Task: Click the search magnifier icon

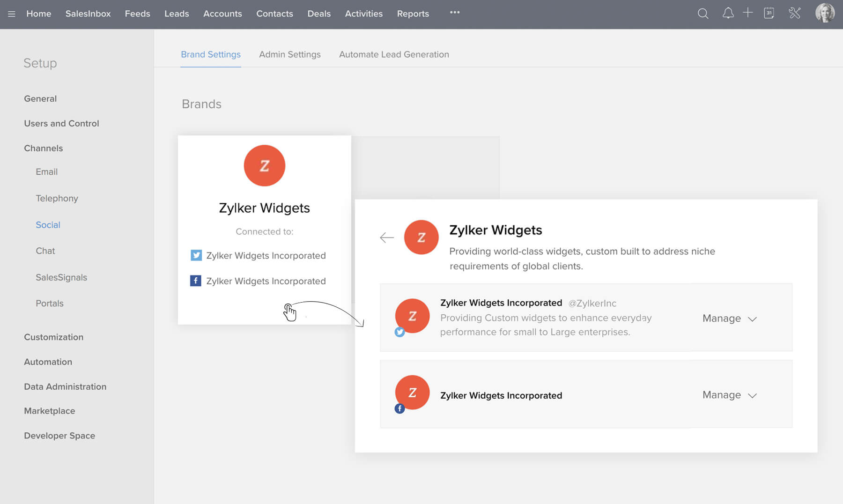Action: 702,14
